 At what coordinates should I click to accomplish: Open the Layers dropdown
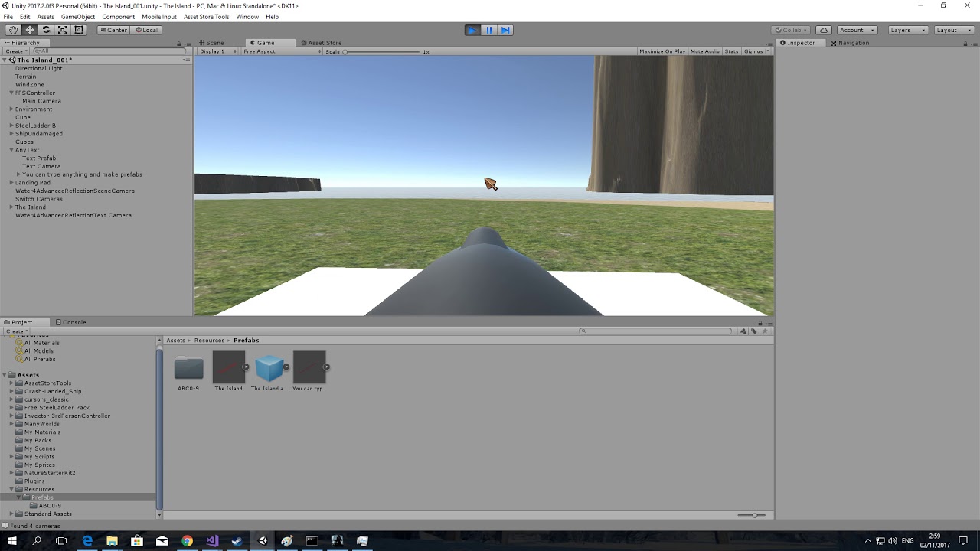908,30
